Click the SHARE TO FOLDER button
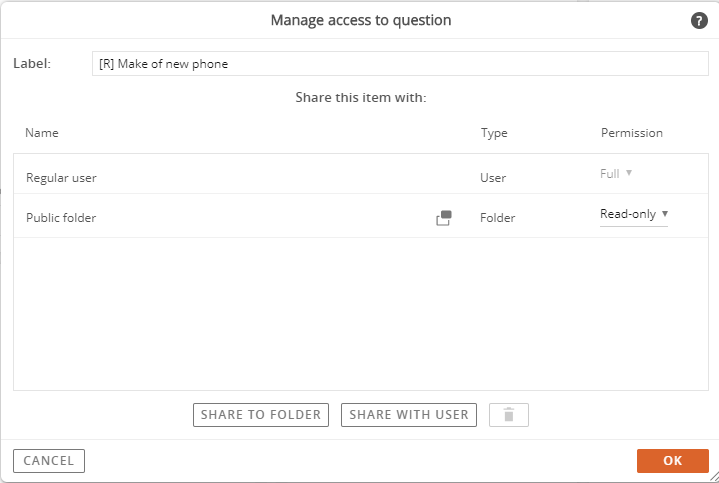This screenshot has height=483, width=719. [x=261, y=415]
